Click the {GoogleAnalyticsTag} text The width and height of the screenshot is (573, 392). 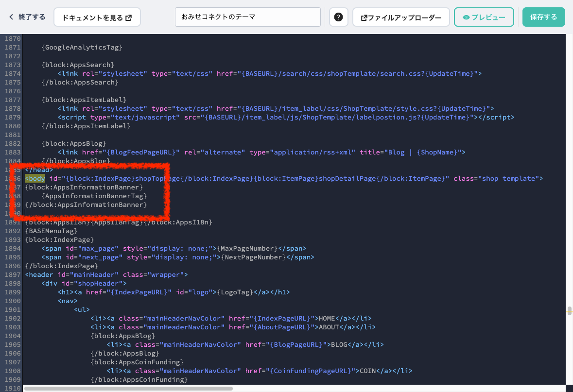tap(82, 47)
